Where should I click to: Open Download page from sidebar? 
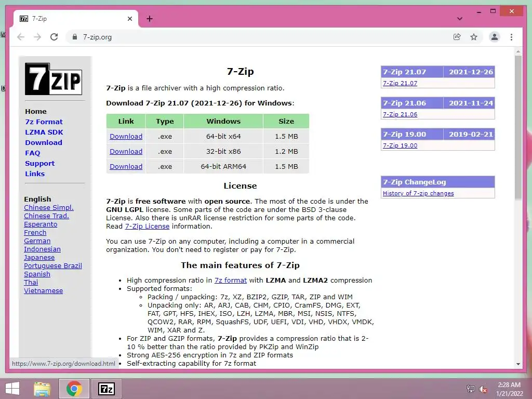pos(44,142)
